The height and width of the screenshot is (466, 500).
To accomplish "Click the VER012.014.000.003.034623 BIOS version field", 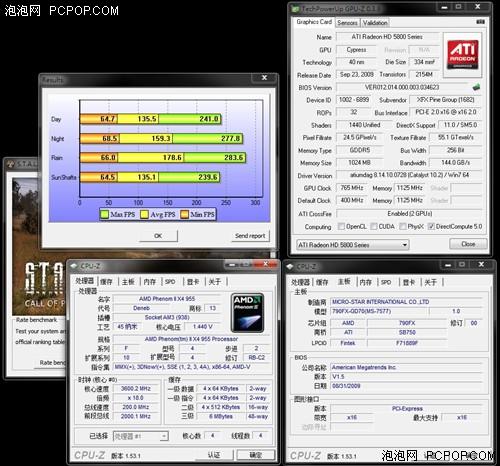I will [402, 87].
